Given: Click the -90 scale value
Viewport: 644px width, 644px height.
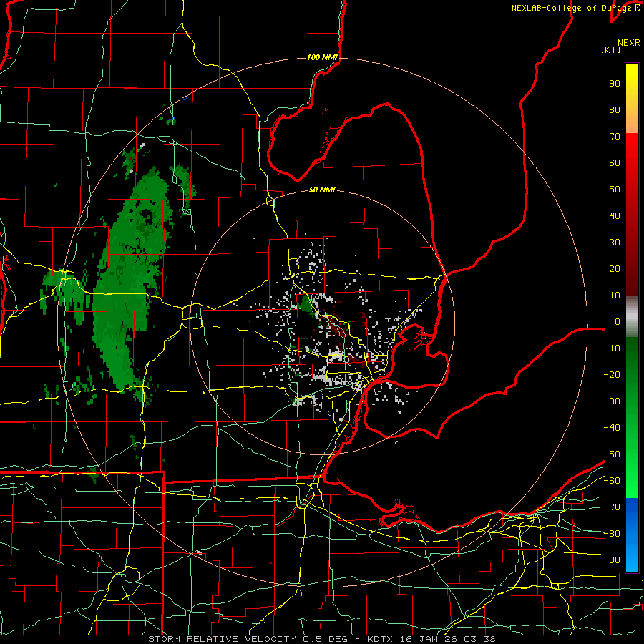Looking at the screenshot, I should pos(612,560).
